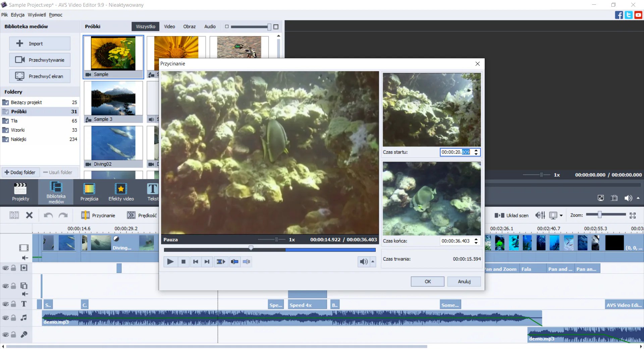The image size is (644, 349).
Task: Open the Efekty video panel
Action: [121, 192]
